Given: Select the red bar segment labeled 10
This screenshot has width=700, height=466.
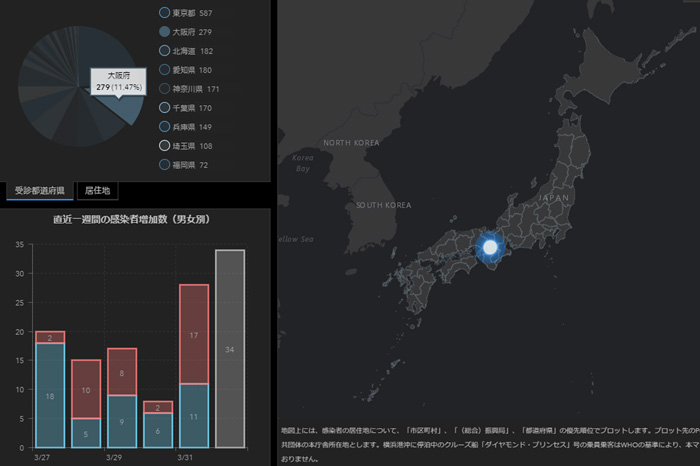Looking at the screenshot, I should click(x=86, y=389).
